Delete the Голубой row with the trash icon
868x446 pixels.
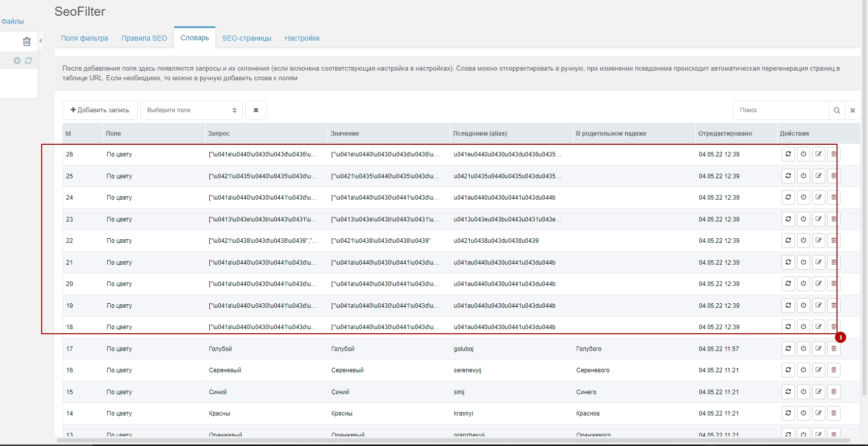coord(833,348)
